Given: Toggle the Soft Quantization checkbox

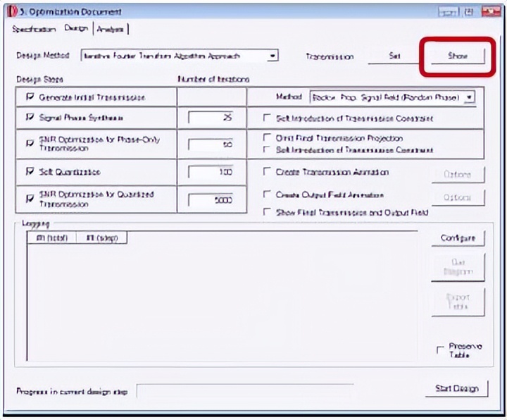Looking at the screenshot, I should pos(30,171).
